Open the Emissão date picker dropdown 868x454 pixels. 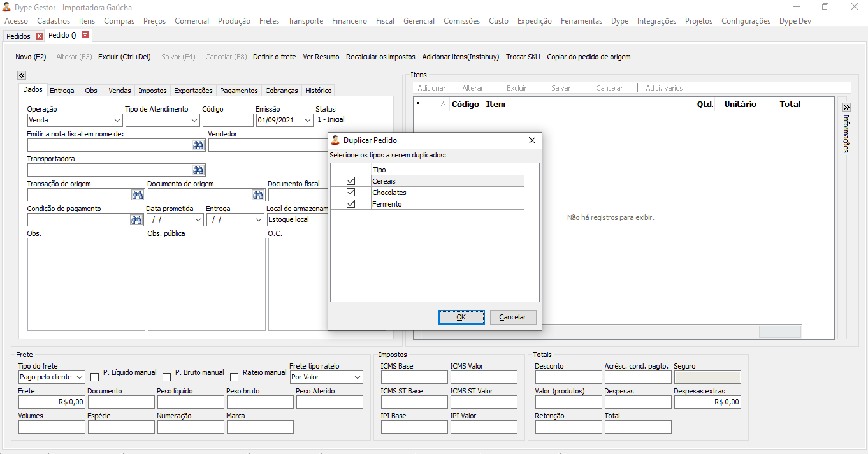pyautogui.click(x=308, y=120)
